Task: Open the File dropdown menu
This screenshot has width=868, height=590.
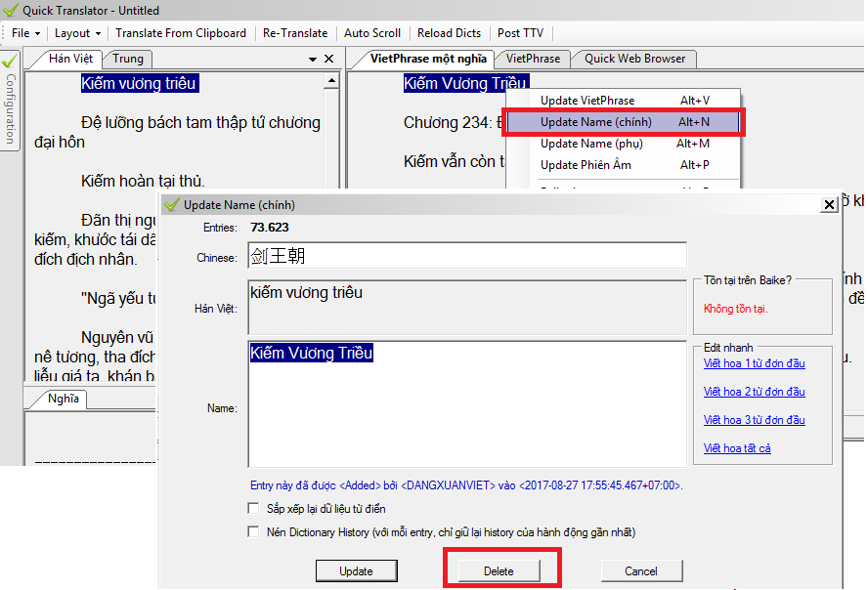Action: click(x=25, y=33)
